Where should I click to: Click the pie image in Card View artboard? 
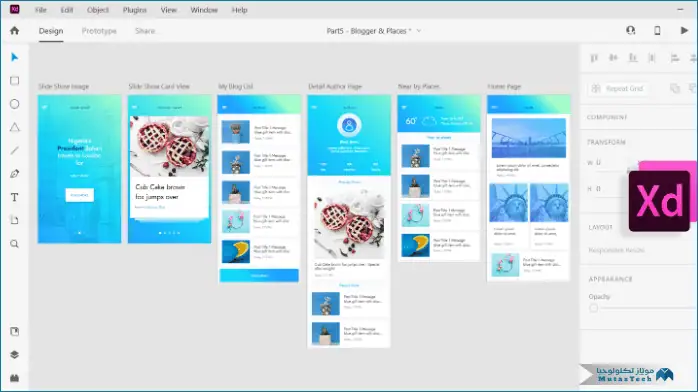click(169, 146)
